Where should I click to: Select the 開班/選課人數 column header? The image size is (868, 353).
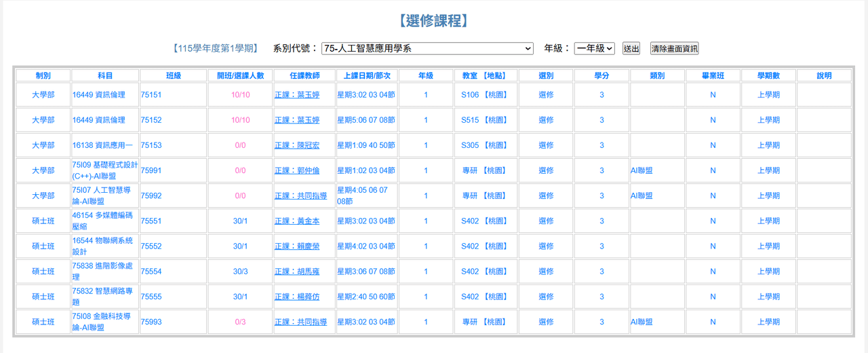pyautogui.click(x=241, y=75)
